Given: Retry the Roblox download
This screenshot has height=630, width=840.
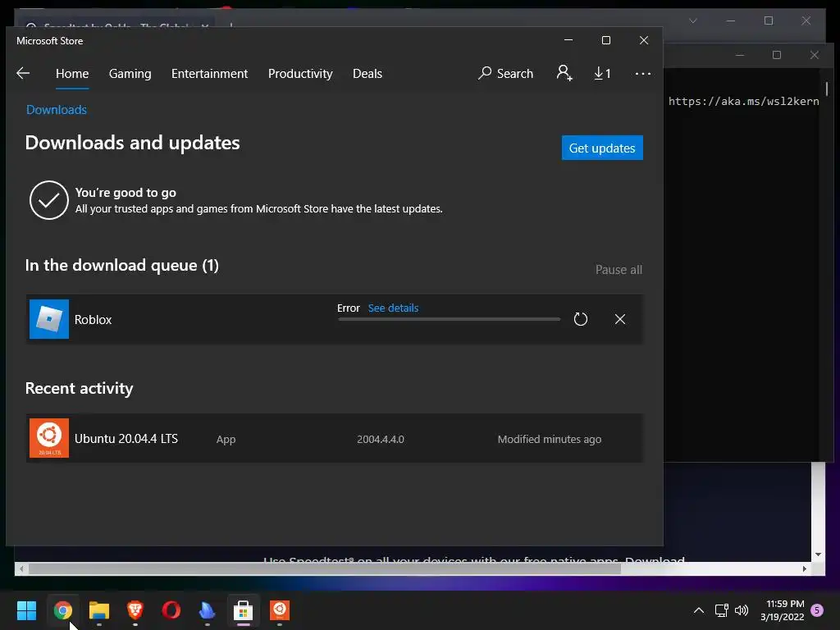Looking at the screenshot, I should click(x=580, y=319).
